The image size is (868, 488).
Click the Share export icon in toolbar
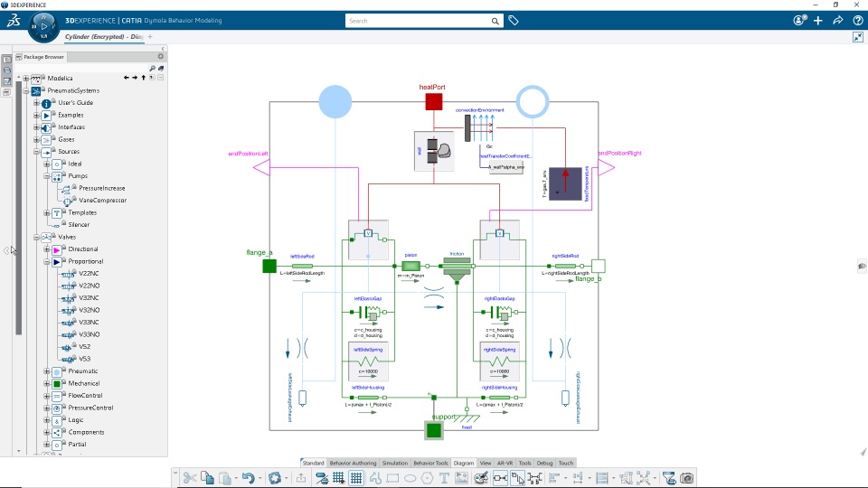[x=301, y=478]
